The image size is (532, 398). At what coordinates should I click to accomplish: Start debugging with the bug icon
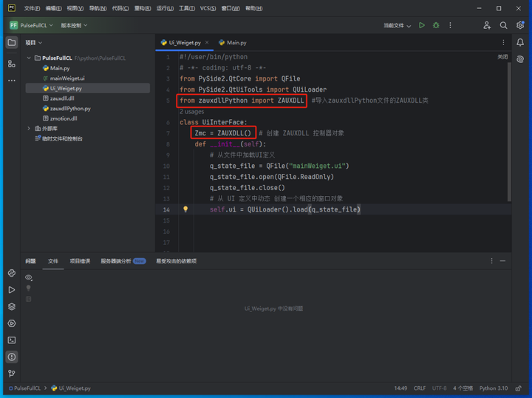(436, 25)
